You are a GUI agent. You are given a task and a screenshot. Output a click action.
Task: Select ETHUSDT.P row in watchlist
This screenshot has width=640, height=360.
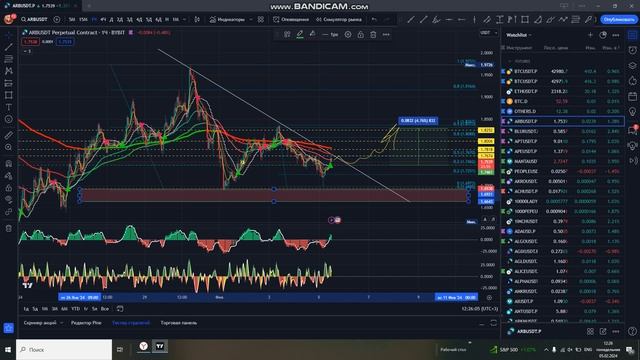tap(562, 91)
